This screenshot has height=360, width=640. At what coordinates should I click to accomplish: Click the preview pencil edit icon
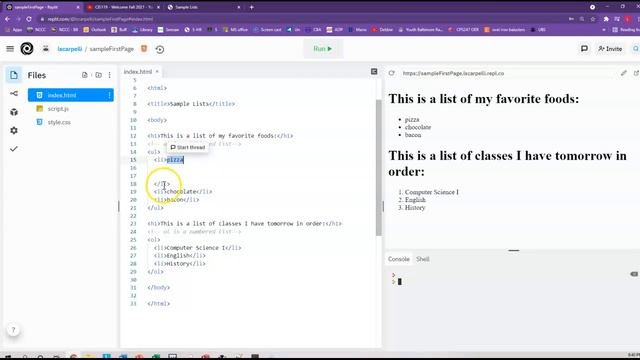[624, 73]
